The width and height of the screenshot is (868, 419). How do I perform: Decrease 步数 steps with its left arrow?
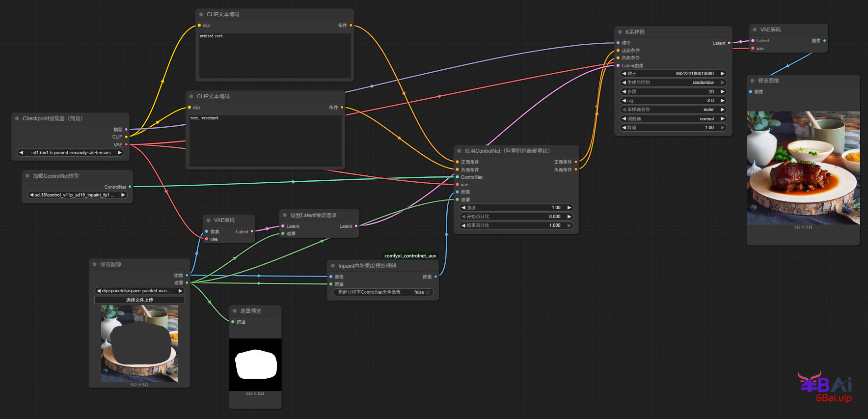(624, 92)
